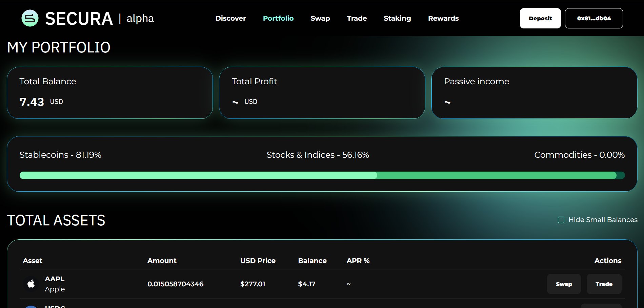Swap the AAPL asset

coord(564,284)
